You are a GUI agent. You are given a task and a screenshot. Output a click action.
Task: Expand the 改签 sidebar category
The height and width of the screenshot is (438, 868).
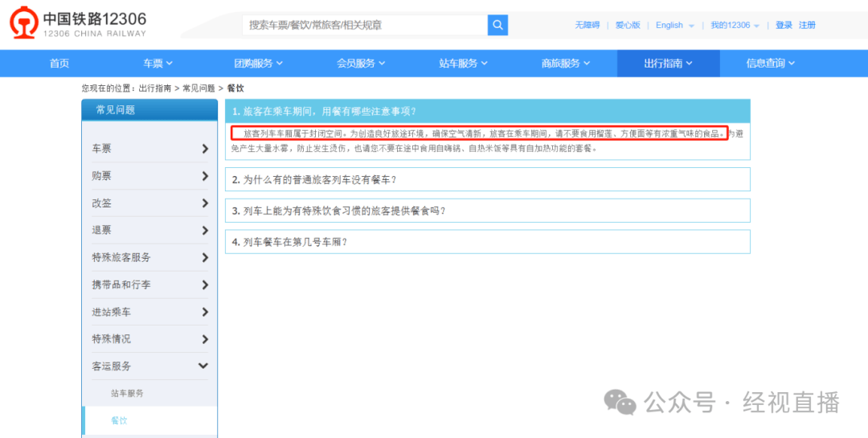point(150,203)
